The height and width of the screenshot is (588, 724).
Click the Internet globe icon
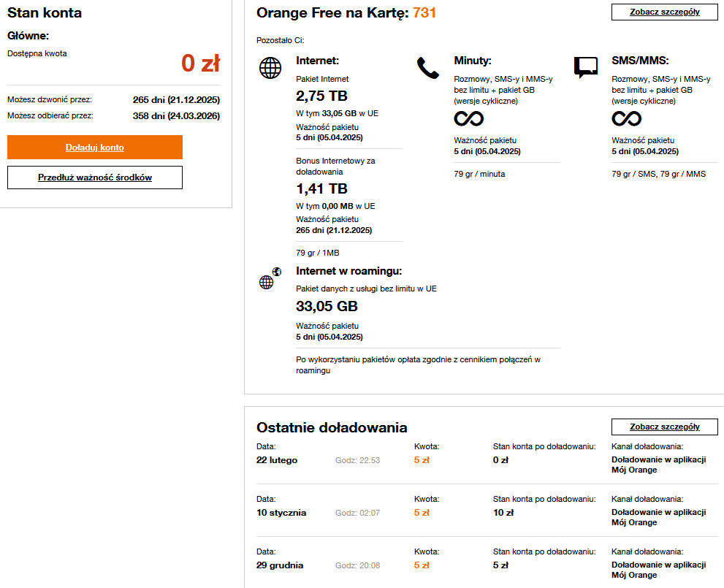270,68
